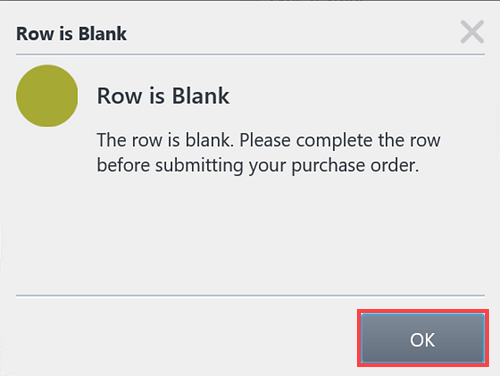
Task: Click the word 'before' in the message
Action: [124, 165]
